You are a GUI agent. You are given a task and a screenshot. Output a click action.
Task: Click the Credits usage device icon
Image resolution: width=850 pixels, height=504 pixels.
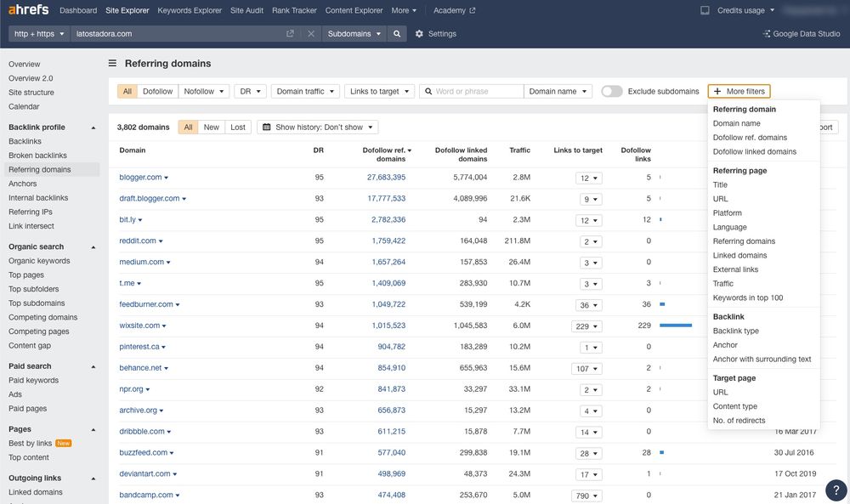point(703,10)
